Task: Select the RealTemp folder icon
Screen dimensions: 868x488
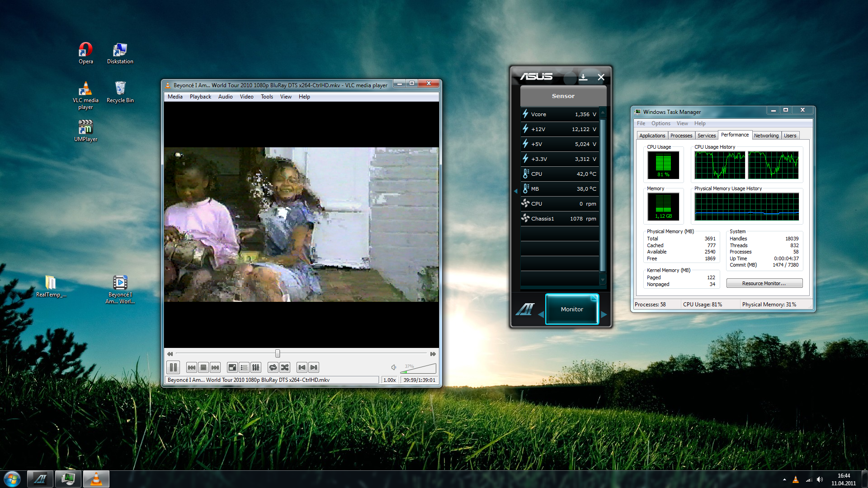Action: [51, 286]
